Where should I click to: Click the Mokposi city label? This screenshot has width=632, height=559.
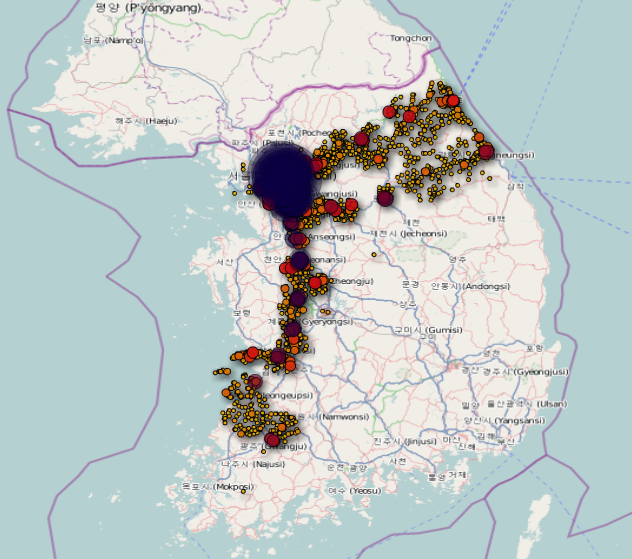pos(218,486)
